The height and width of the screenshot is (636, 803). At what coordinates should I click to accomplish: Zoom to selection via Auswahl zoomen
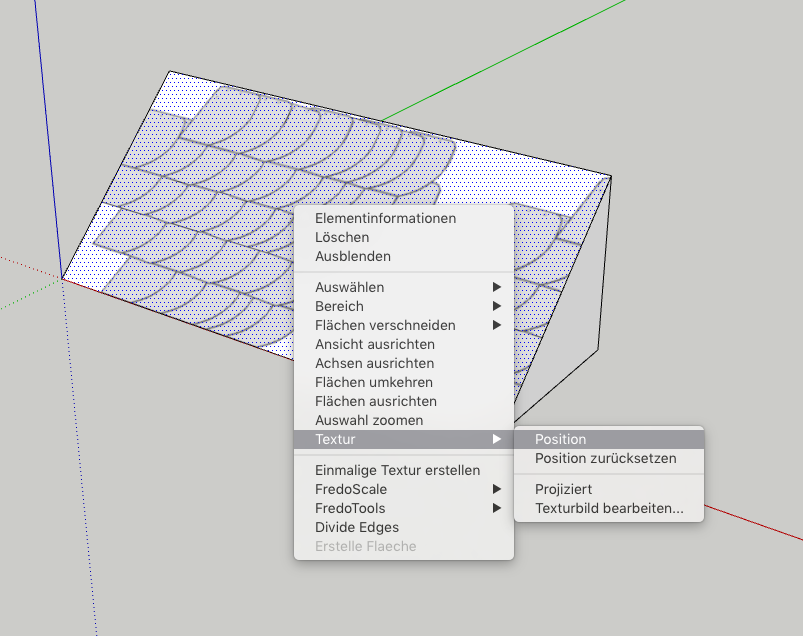click(x=369, y=420)
